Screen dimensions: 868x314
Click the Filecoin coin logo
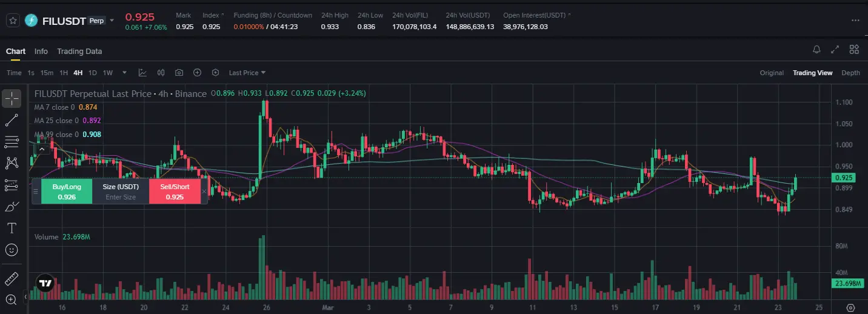click(32, 21)
